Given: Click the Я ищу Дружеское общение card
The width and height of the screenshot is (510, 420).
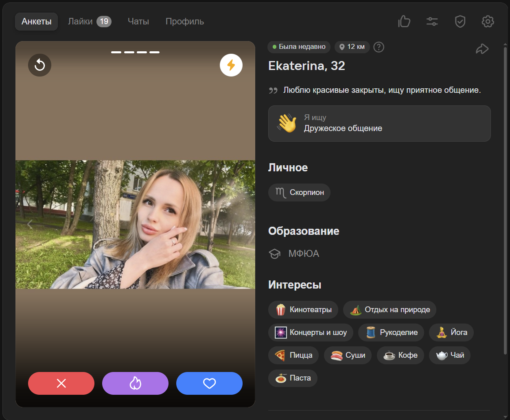Looking at the screenshot, I should pos(379,123).
